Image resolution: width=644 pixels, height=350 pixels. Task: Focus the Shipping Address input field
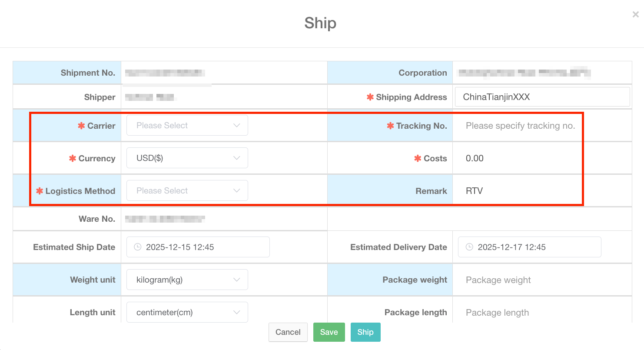pos(542,97)
